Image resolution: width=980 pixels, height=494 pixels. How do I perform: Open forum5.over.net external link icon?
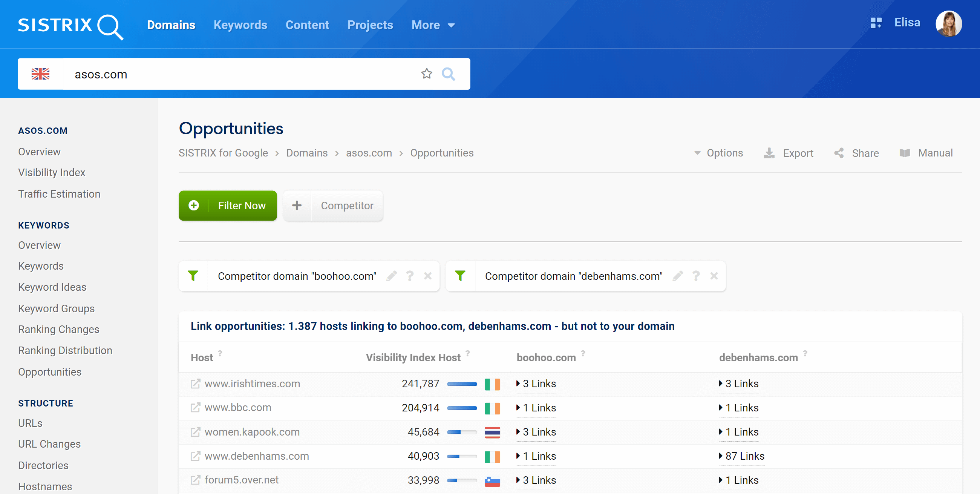point(195,480)
